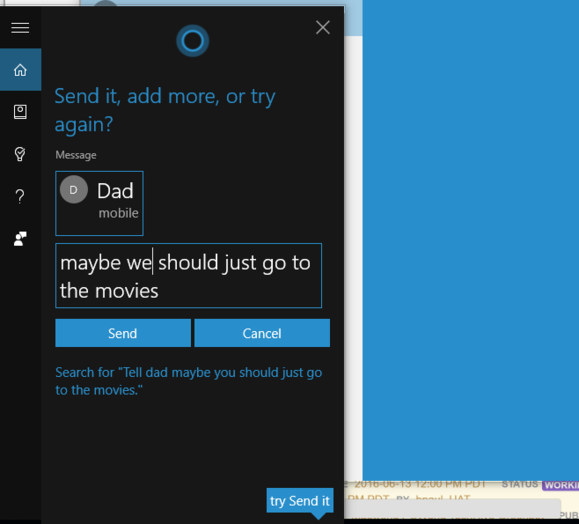Open the Search for "Tell dad maybe..." link
The height and width of the screenshot is (524, 579).
[x=188, y=381]
